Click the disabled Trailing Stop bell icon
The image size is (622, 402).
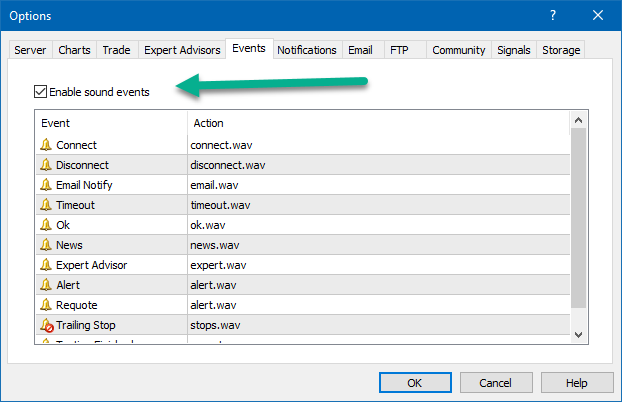[x=46, y=325]
